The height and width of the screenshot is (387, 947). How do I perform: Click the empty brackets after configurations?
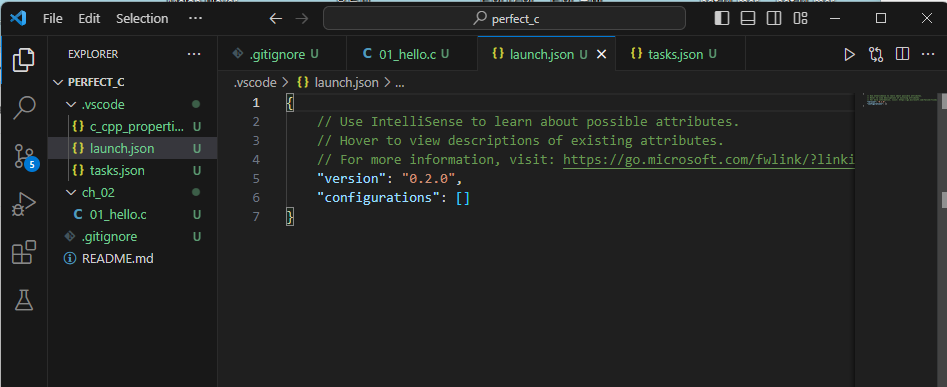point(463,197)
